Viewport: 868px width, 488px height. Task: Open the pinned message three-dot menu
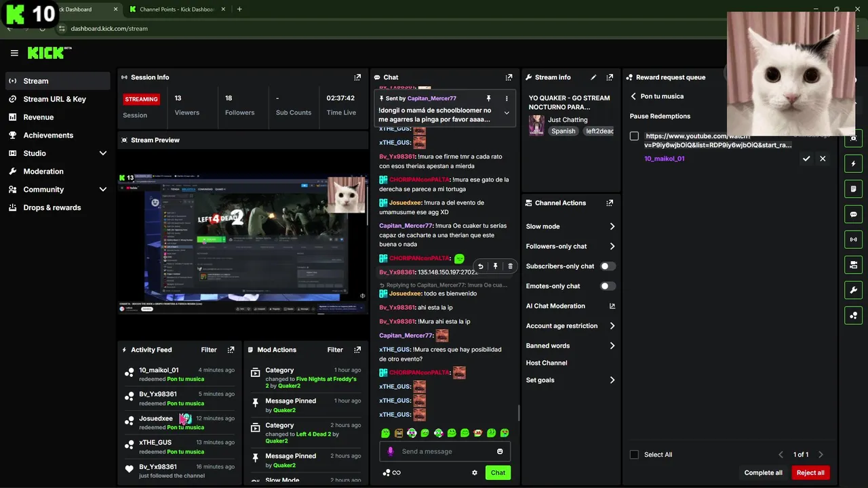(x=507, y=98)
